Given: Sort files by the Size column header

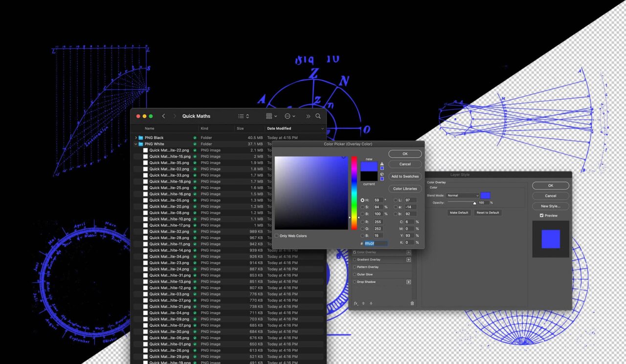Looking at the screenshot, I should (239, 128).
